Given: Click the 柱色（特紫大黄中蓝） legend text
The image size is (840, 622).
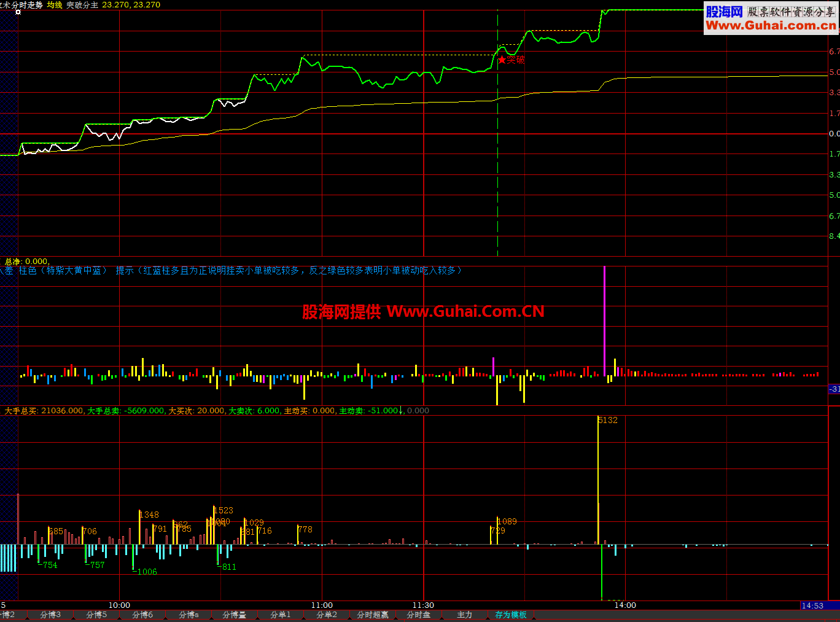Looking at the screenshot, I should (63, 271).
